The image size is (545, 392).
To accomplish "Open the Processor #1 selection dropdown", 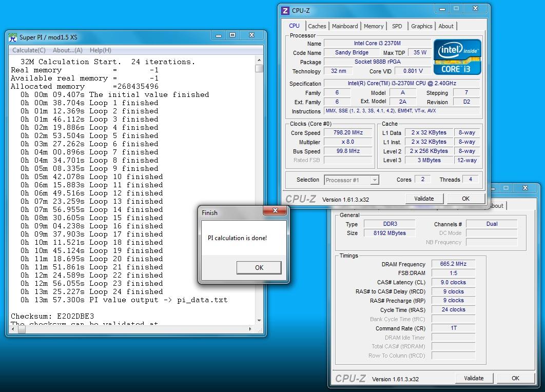I will click(x=374, y=180).
